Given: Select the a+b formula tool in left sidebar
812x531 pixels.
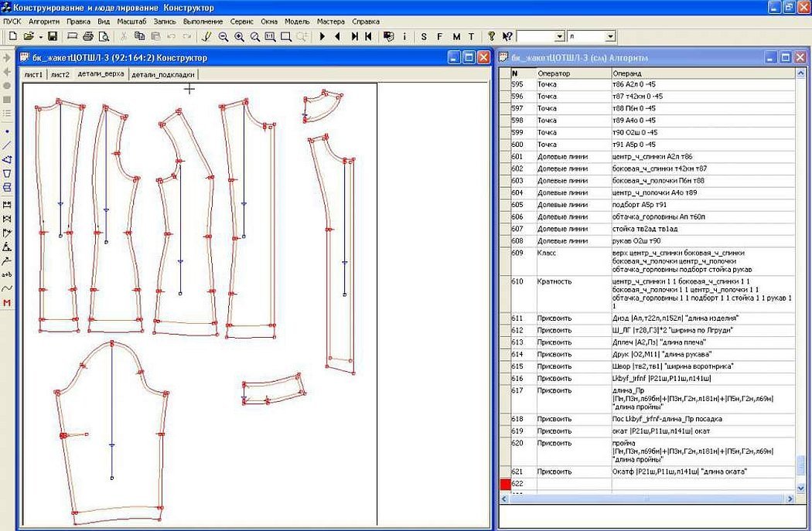Looking at the screenshot, I should (x=7, y=275).
